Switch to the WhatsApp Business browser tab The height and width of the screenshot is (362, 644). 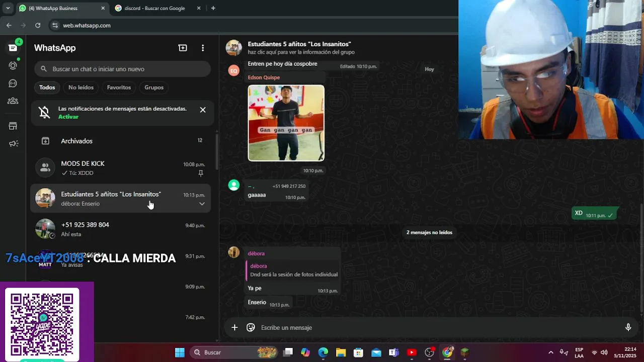click(61, 8)
